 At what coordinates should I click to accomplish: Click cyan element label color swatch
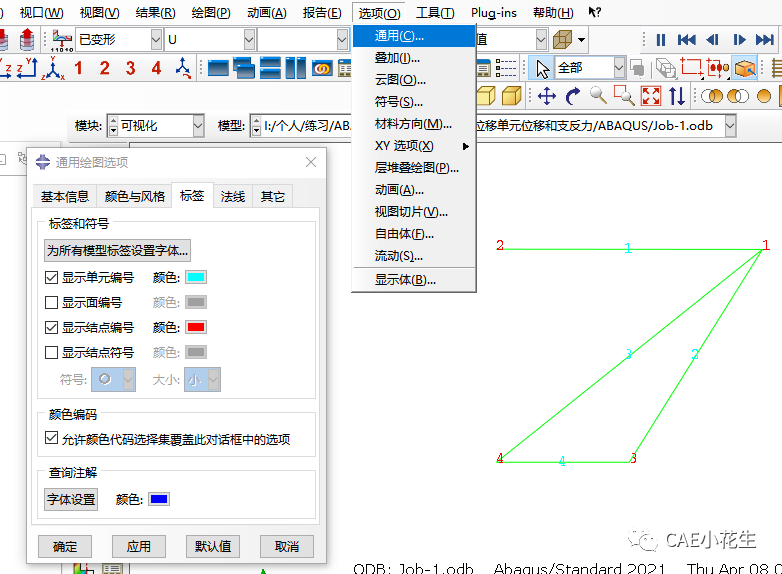tap(196, 277)
